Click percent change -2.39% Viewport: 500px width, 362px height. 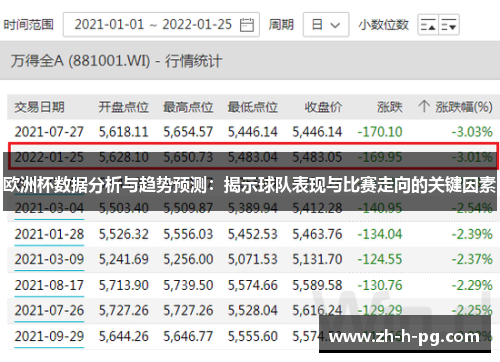[472, 234]
